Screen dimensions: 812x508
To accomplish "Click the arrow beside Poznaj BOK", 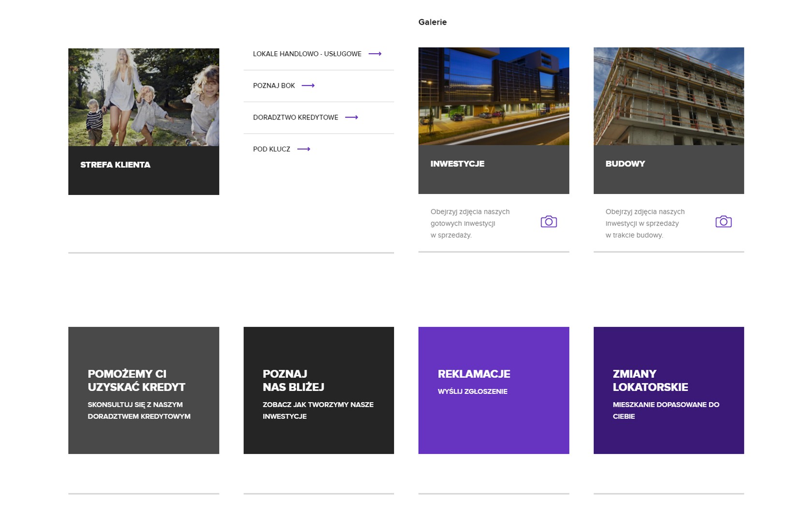I will click(308, 86).
